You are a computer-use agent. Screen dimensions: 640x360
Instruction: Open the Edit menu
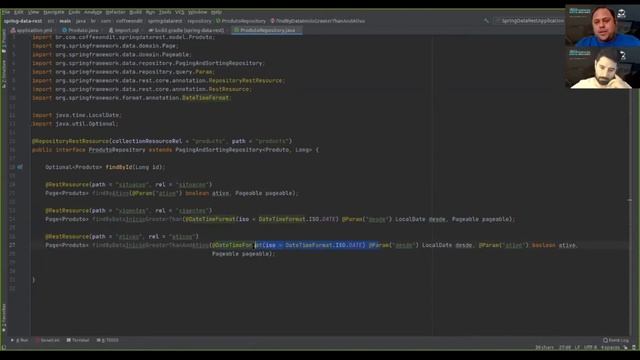point(19,12)
